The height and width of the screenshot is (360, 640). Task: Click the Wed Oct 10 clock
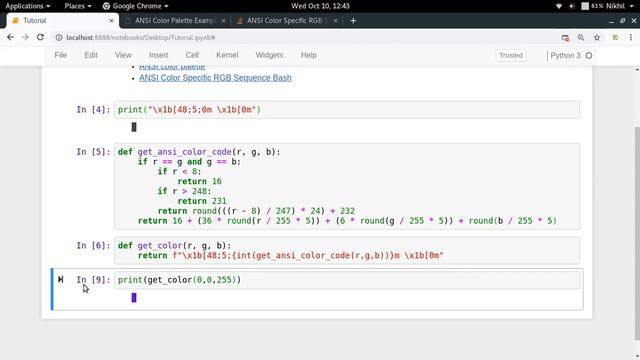coord(320,6)
